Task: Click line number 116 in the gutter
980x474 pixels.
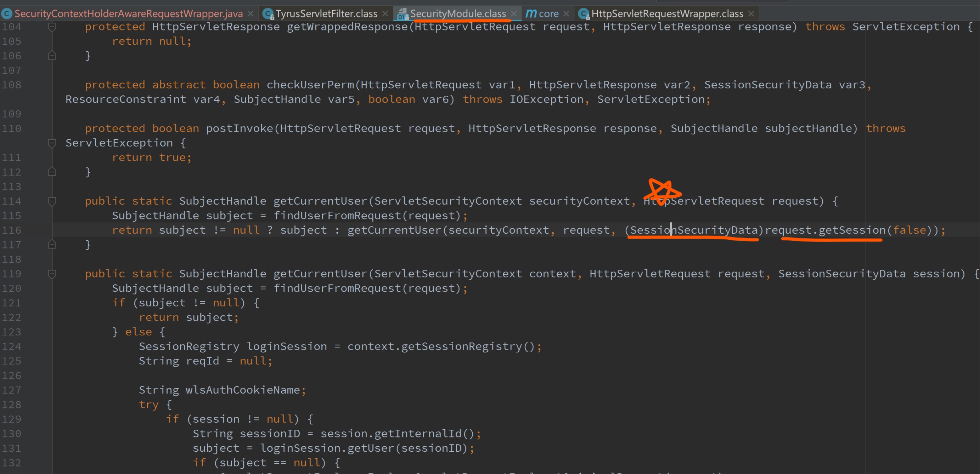Action: point(11,230)
